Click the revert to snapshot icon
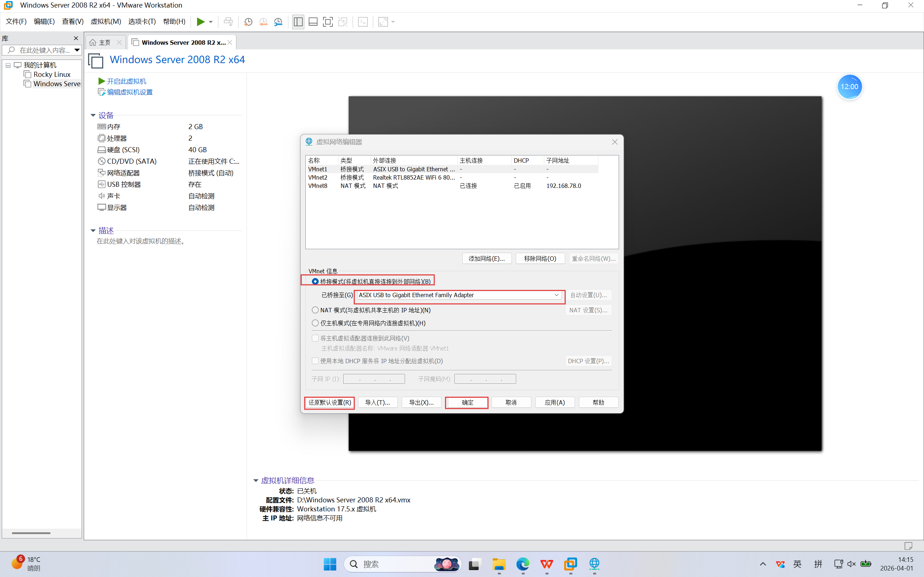The image size is (924, 577). tap(263, 22)
